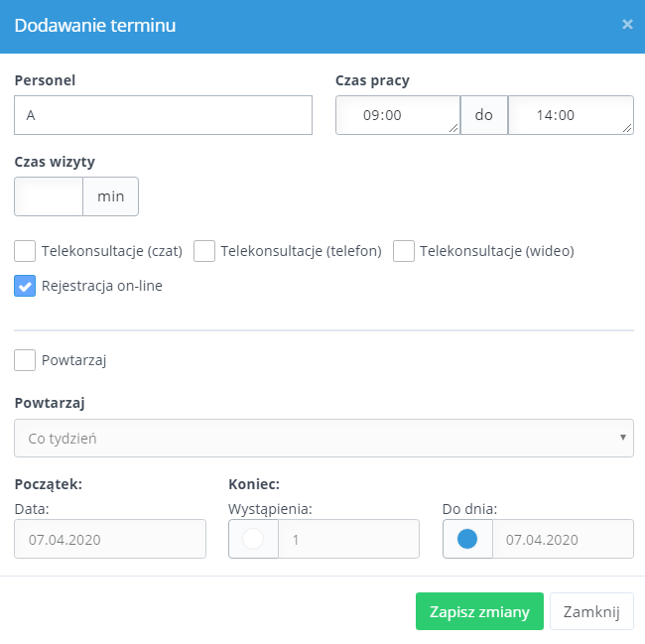Click the Wystąpienia count field
645x644 pixels.
coord(349,539)
